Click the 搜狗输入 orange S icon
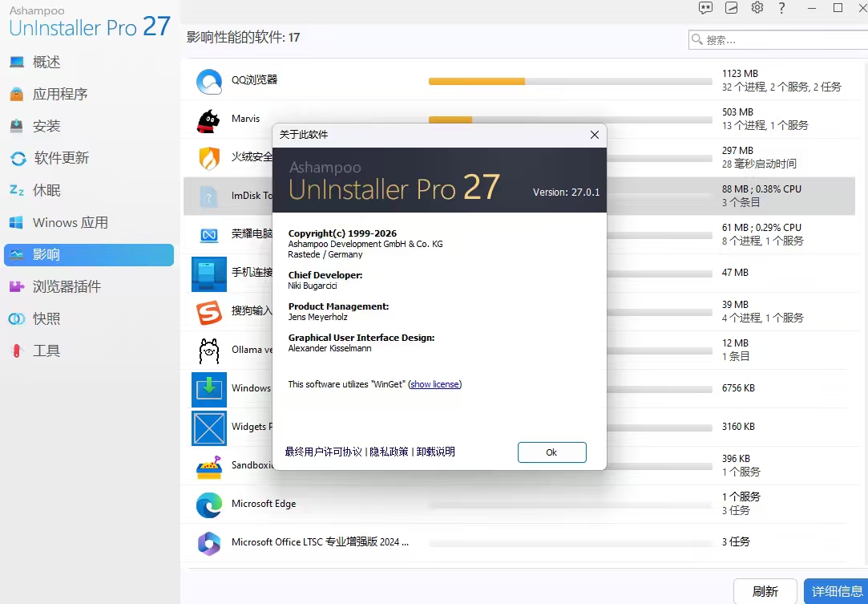 click(209, 313)
